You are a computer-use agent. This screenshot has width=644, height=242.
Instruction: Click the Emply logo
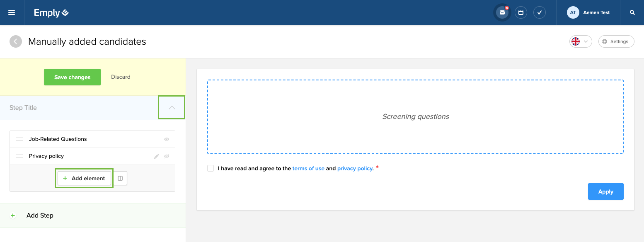tap(51, 13)
